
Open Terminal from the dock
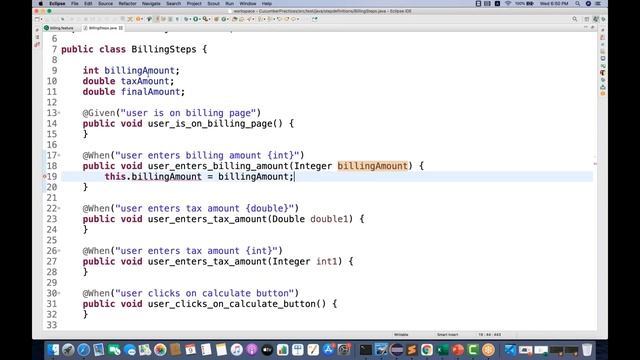(x=366, y=350)
